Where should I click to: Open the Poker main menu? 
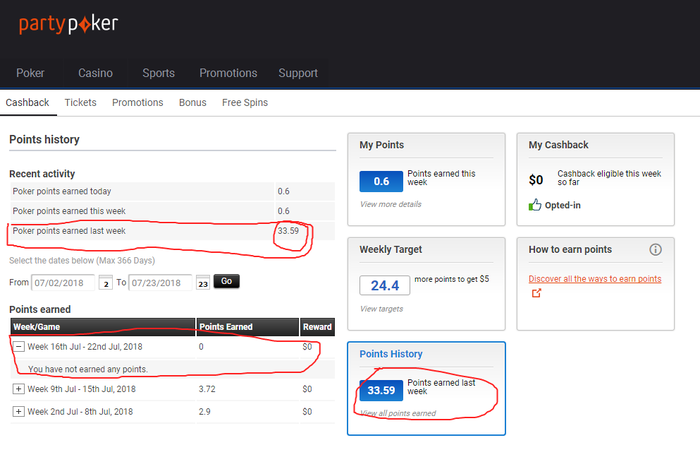30,73
